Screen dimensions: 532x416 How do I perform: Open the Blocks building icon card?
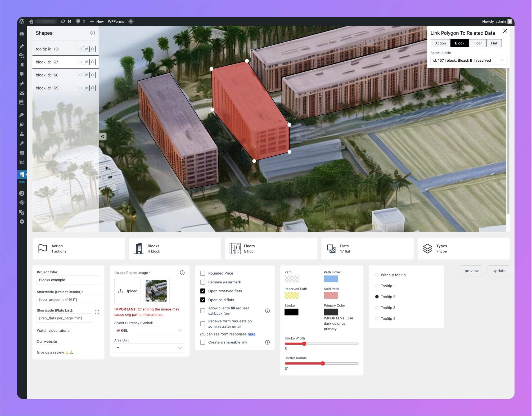click(139, 248)
